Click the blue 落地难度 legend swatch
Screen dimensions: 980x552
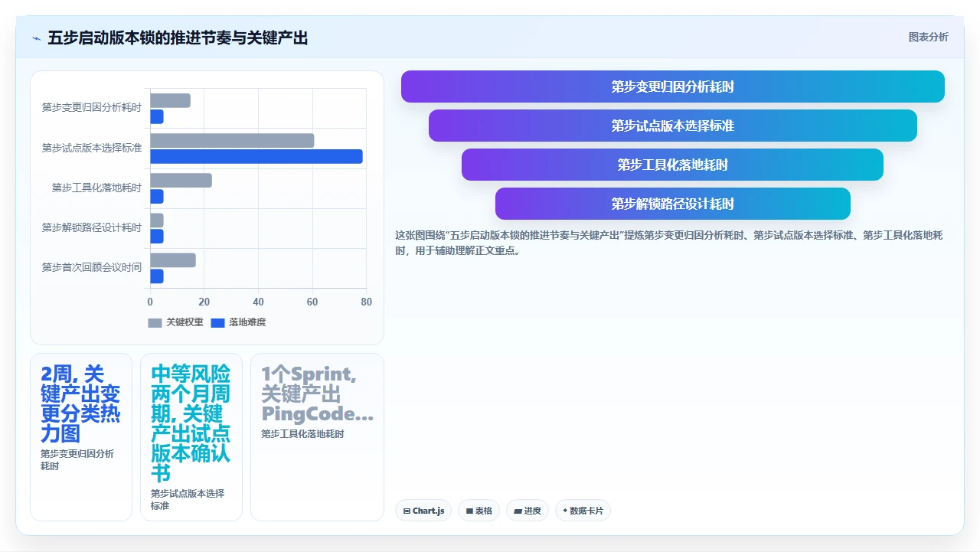(217, 323)
